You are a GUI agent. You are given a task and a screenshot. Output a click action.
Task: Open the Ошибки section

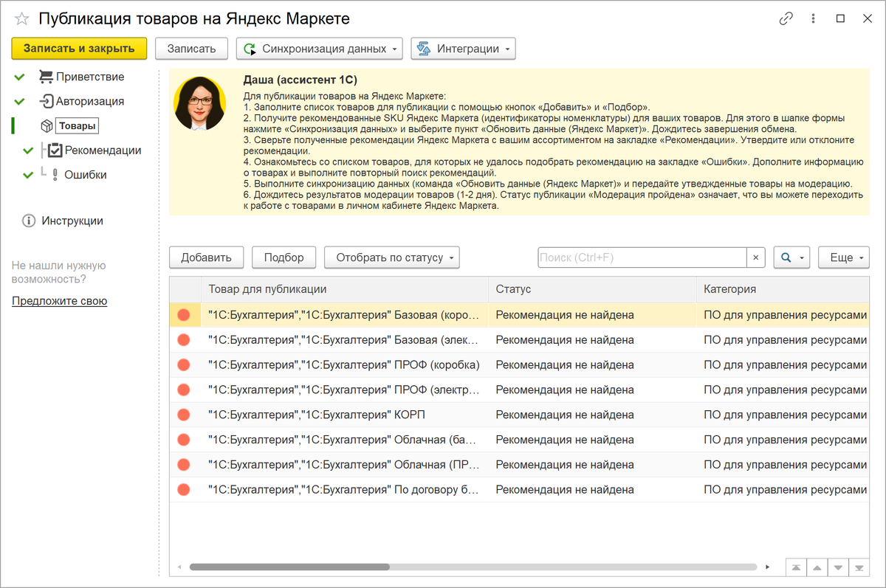[x=86, y=175]
